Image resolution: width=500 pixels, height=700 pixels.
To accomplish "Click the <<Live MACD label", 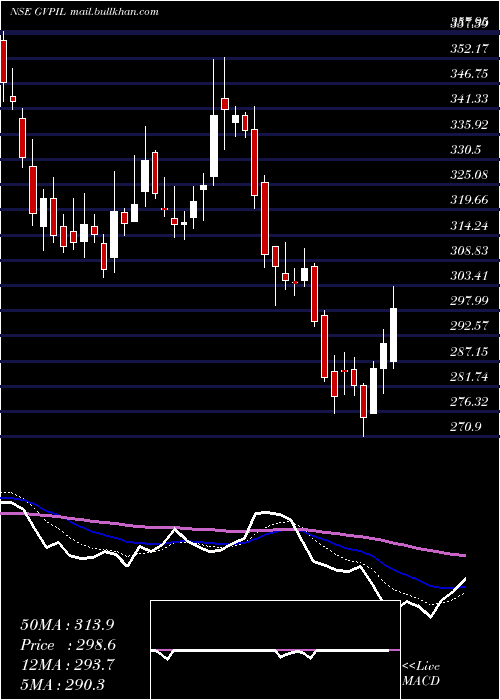I will [421, 673].
